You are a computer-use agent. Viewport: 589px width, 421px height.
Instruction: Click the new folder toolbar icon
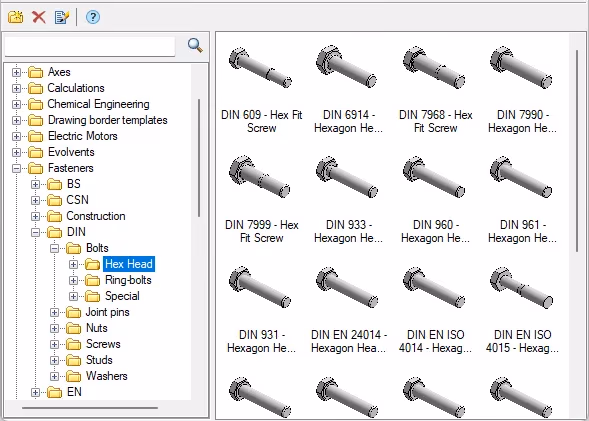pyautogui.click(x=16, y=17)
